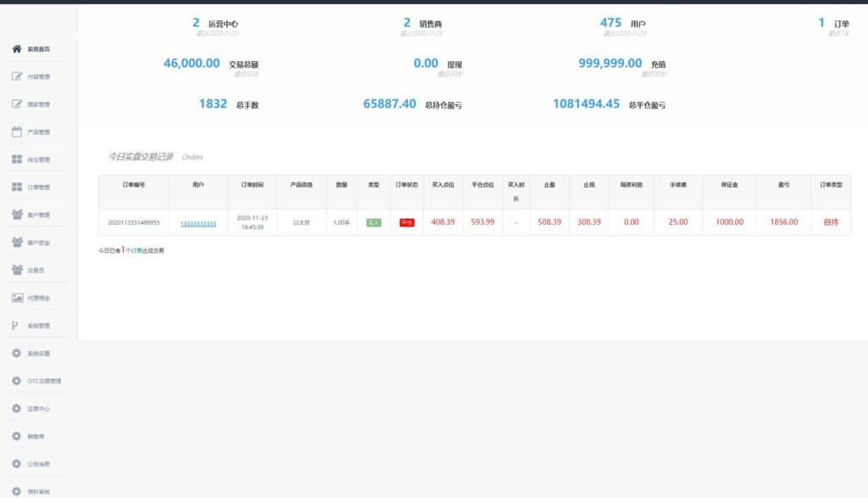Click the 平仓点位 column header

click(482, 185)
